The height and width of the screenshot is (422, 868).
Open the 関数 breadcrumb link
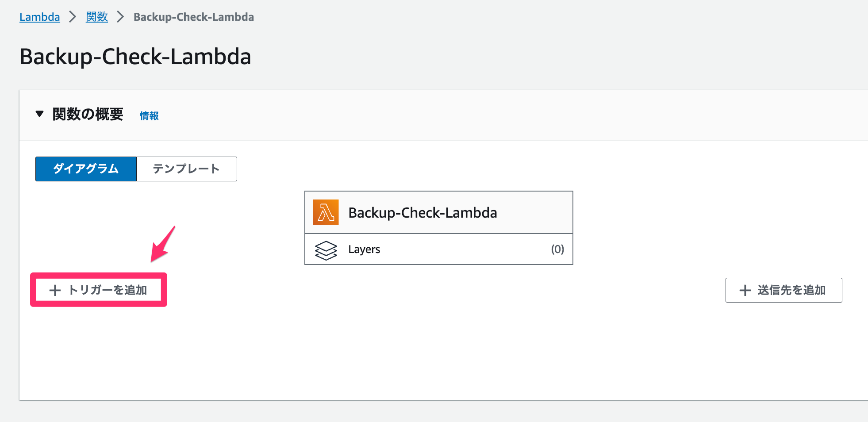click(x=97, y=17)
